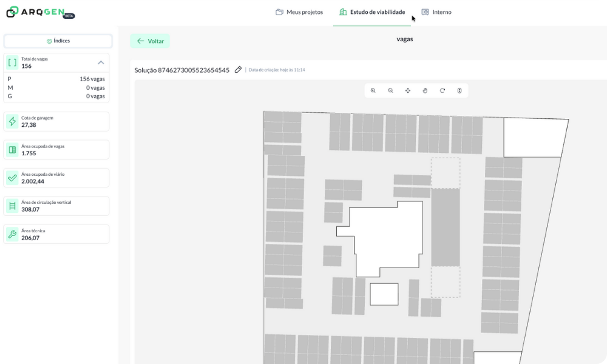Click the Área ocupada de viário icon
This screenshot has height=364, width=607.
pyautogui.click(x=12, y=178)
